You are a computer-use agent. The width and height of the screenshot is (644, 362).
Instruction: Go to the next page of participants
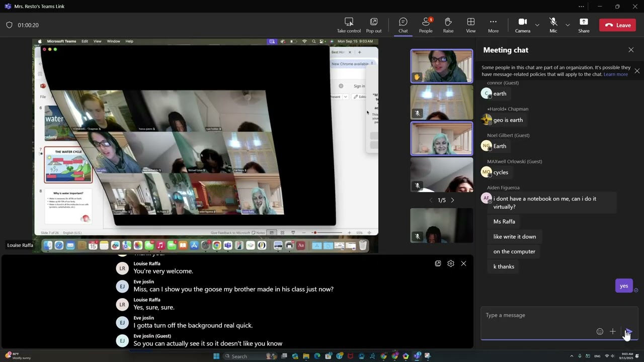(452, 200)
